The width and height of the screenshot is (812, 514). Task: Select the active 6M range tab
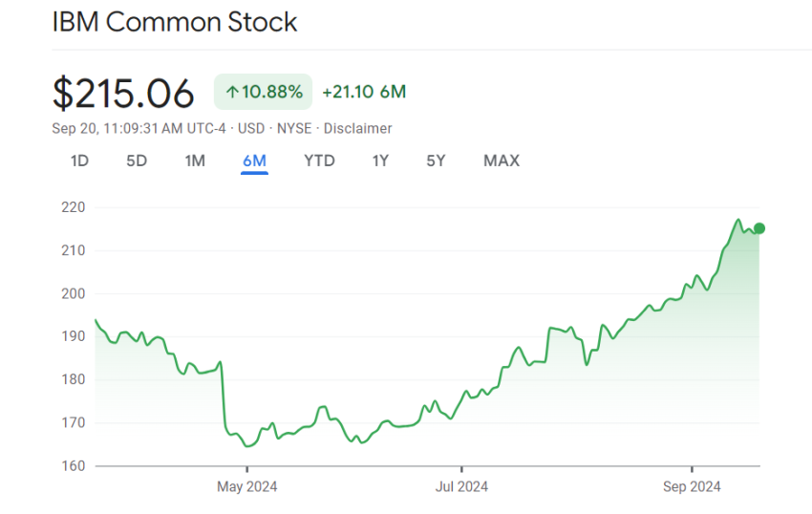254,161
